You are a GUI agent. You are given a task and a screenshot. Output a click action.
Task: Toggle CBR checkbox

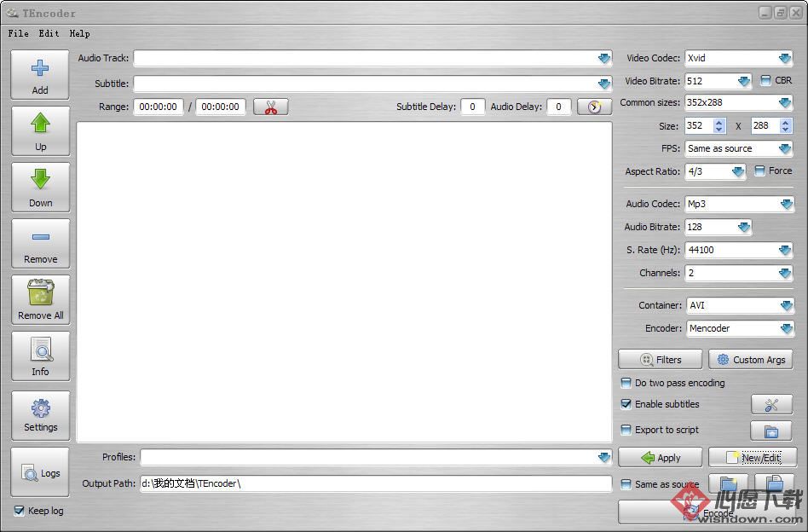[x=765, y=80]
